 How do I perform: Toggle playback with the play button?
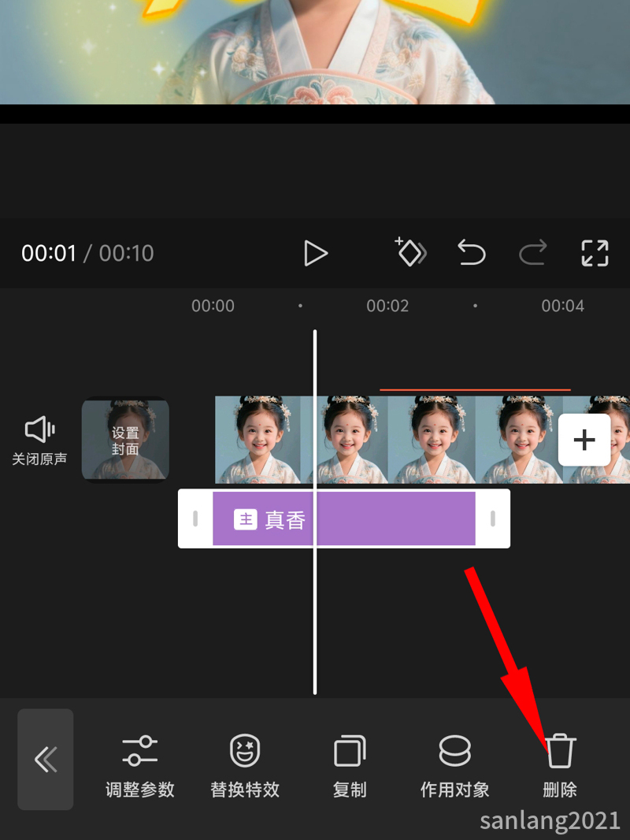(x=317, y=253)
